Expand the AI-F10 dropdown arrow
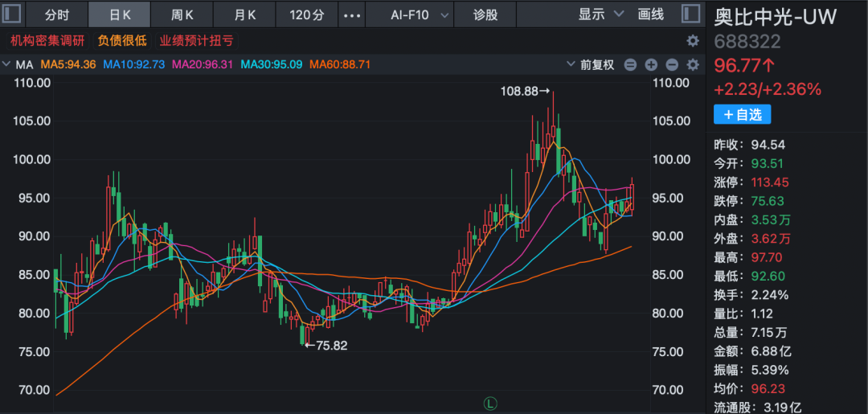 click(439, 14)
